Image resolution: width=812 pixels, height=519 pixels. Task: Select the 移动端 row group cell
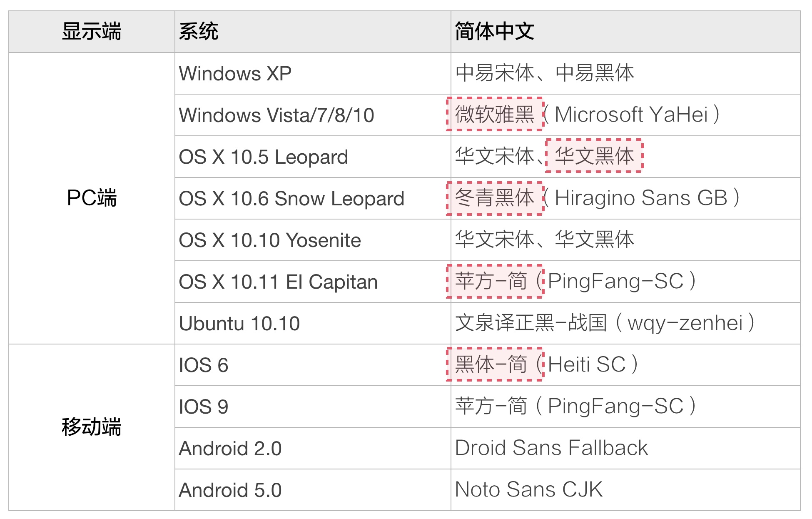92,427
